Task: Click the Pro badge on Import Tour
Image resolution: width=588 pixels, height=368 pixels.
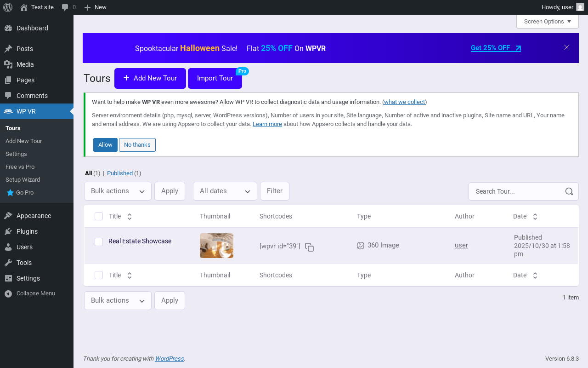Action: pyautogui.click(x=242, y=71)
